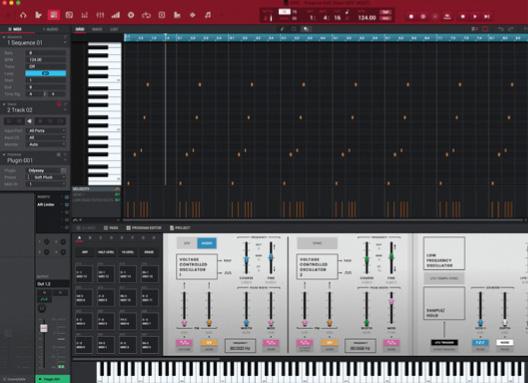528x383 pixels.
Task: Click the Erase pad button
Action: pyautogui.click(x=149, y=252)
